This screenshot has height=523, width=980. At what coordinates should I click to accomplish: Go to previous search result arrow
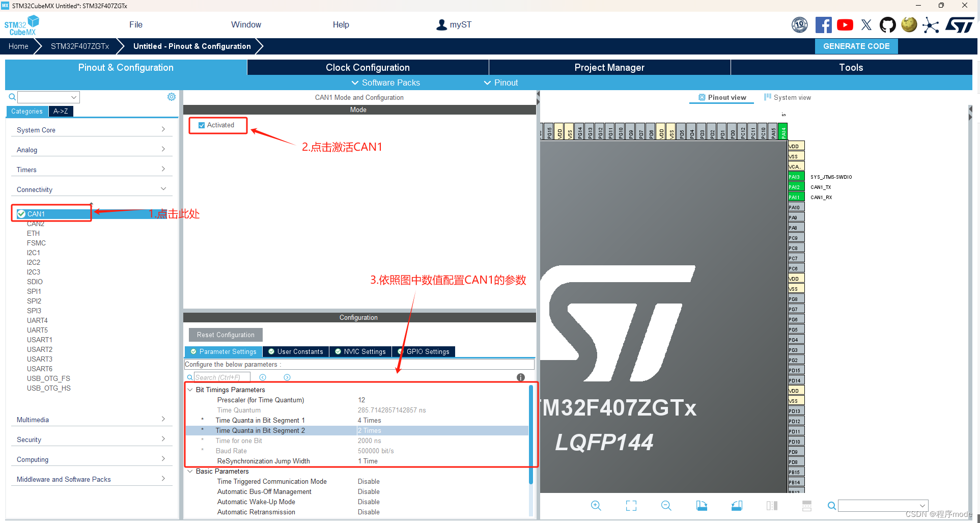(263, 377)
